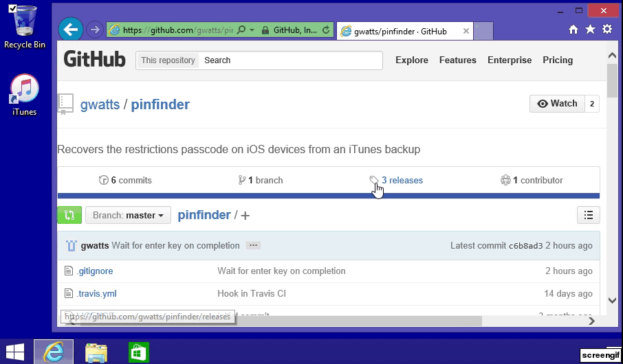This screenshot has height=364, width=623.
Task: Open the .gitignore file
Action: 95,271
